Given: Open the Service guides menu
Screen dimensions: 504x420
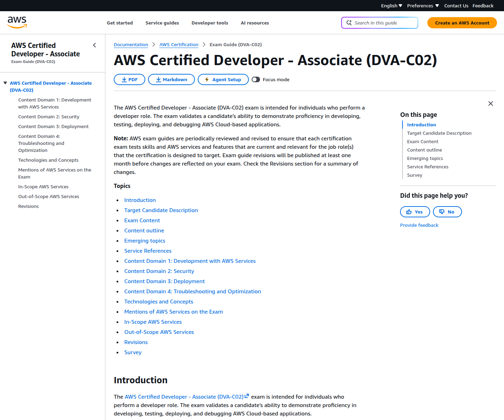Looking at the screenshot, I should (162, 23).
